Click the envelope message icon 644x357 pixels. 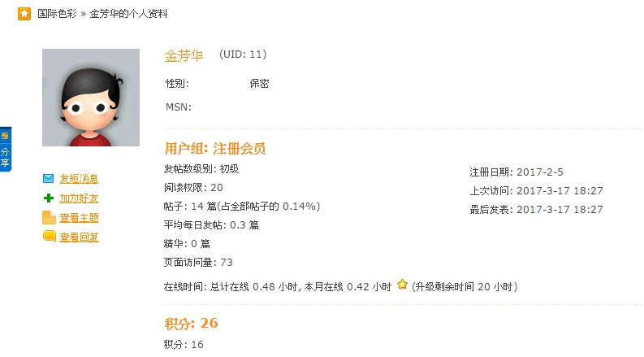(x=49, y=179)
